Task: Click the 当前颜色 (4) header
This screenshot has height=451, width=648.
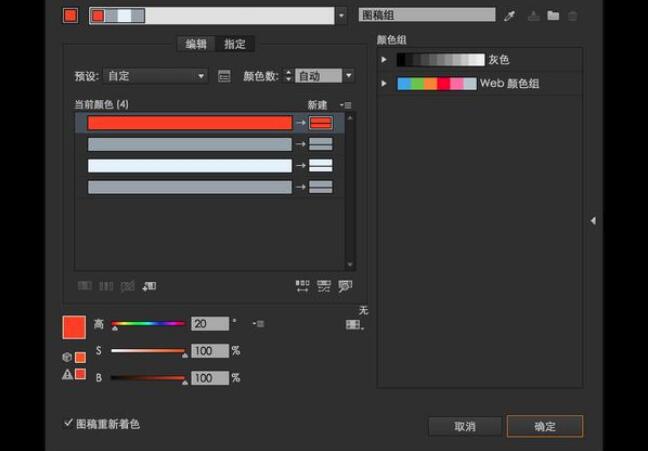Action: (x=101, y=105)
